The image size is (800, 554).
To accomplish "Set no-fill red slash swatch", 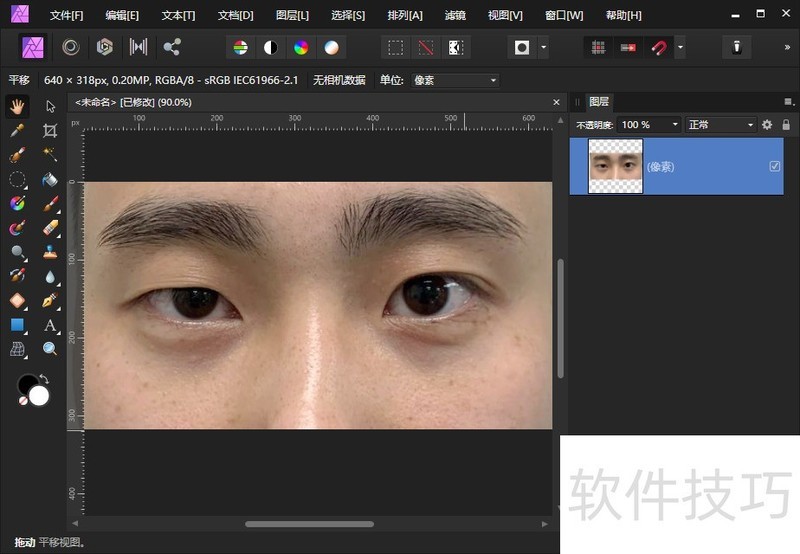I will 22,401.
